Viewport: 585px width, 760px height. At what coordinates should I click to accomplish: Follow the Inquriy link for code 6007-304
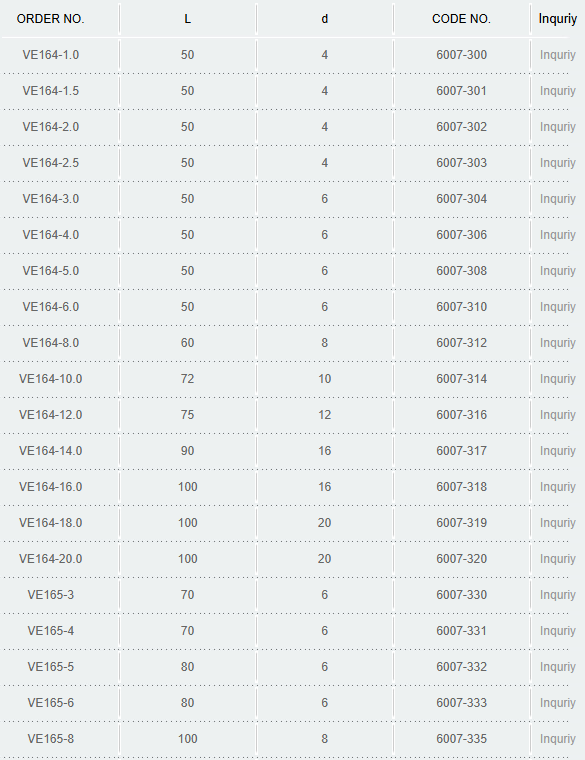557,199
